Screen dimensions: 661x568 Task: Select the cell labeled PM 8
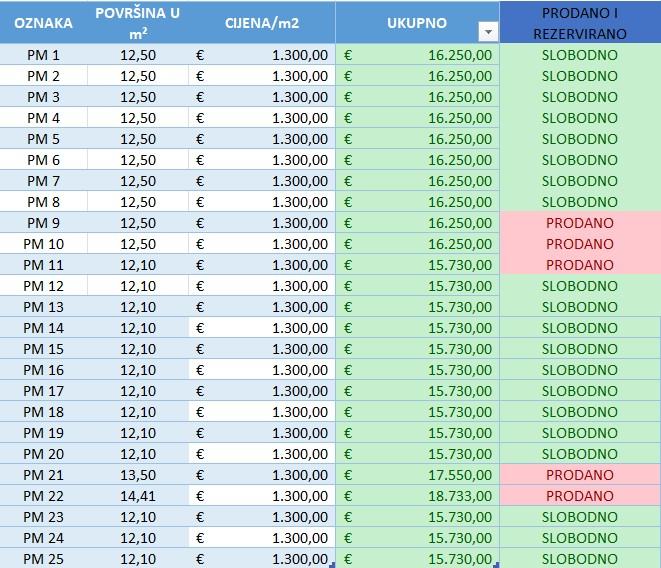(x=43, y=202)
